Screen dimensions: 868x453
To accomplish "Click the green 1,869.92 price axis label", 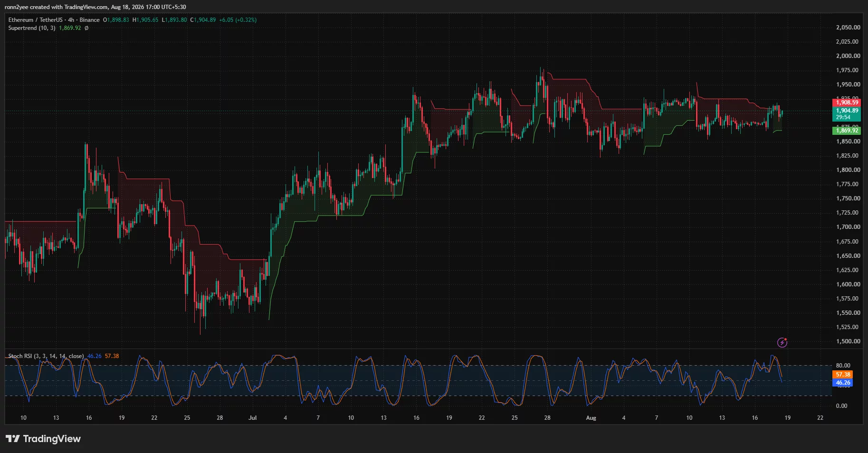I will coord(847,131).
